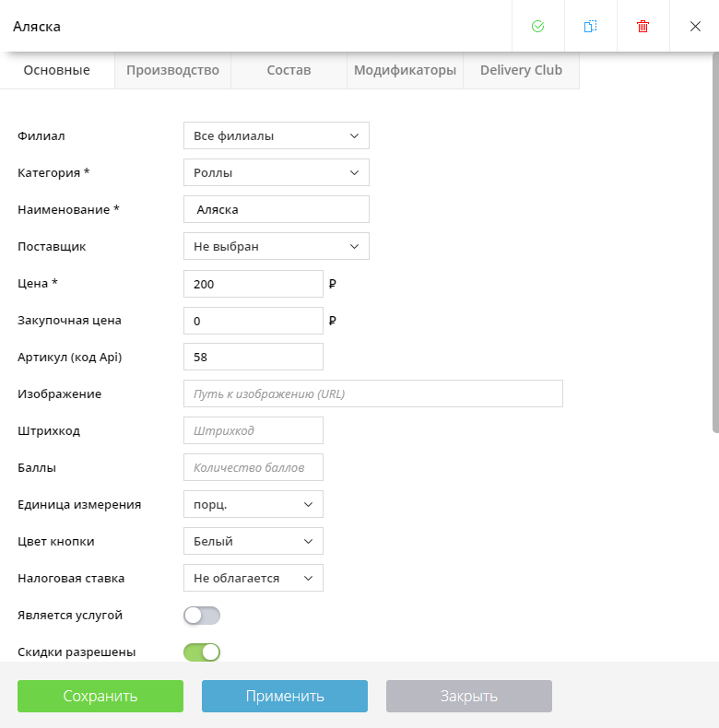The width and height of the screenshot is (719, 728).
Task: Click the red trash delete icon
Action: [x=642, y=27]
